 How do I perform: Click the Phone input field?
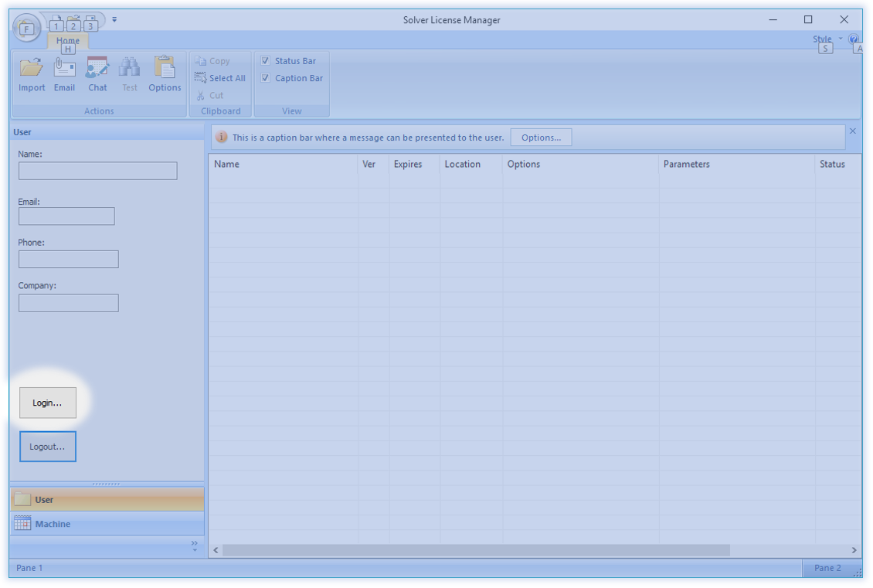click(x=69, y=259)
